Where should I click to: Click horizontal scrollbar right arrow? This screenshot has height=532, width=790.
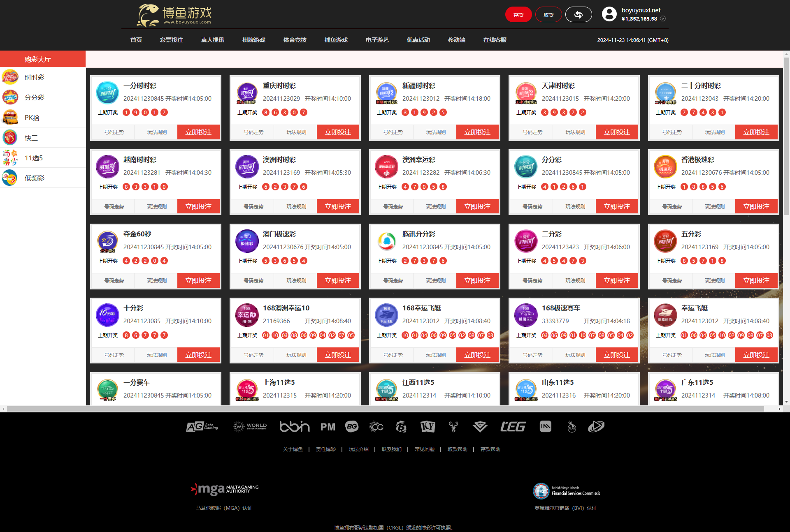pyautogui.click(x=779, y=409)
